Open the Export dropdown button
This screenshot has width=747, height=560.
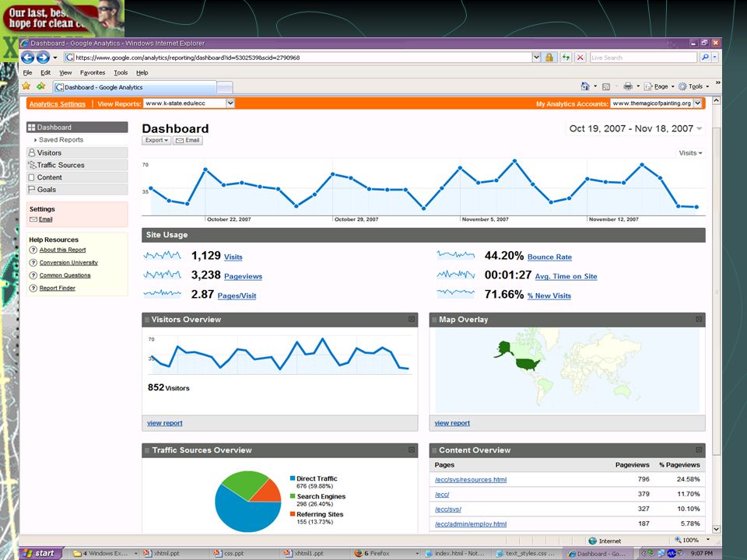[x=156, y=141]
